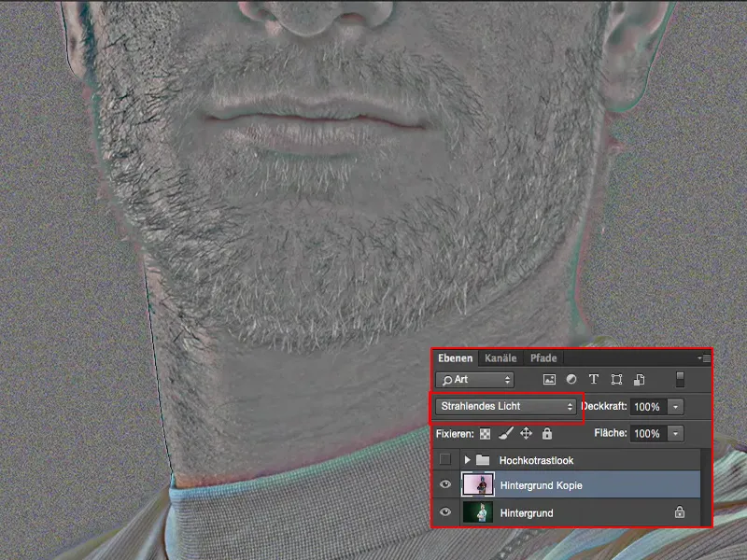
Task: Click the Fläche label
Action: (611, 433)
